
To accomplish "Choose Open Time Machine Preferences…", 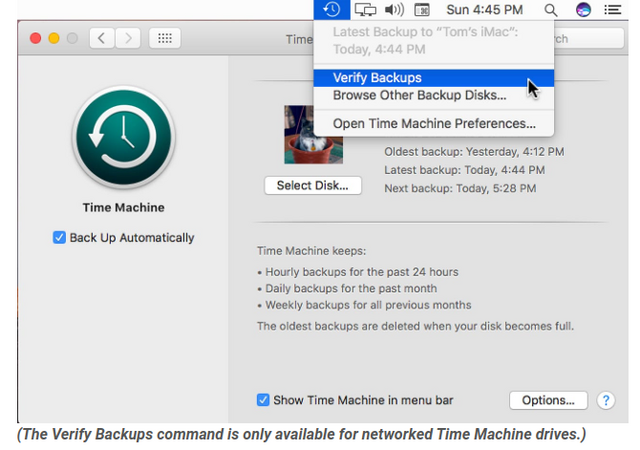I will pos(433,123).
